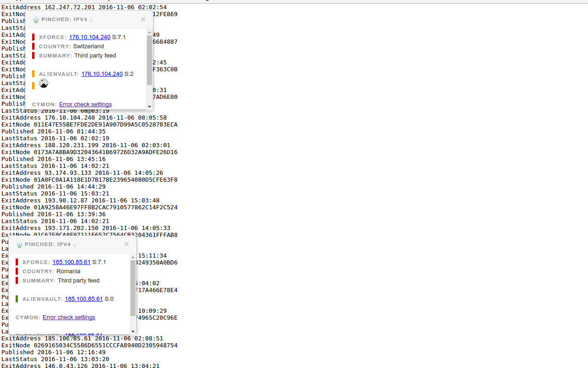Click the line 'ExitAddress 185.100.85.61 2016-11-06 02:08:51'
This screenshot has width=588, height=368.
coord(82,339)
